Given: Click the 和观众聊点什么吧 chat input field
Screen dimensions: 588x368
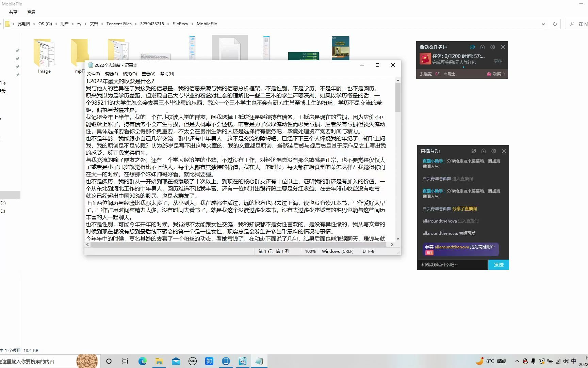Looking at the screenshot, I should click(453, 265).
